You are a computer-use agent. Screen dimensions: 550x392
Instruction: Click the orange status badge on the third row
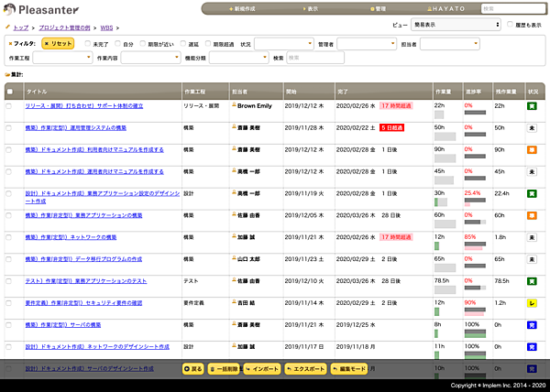click(x=531, y=150)
